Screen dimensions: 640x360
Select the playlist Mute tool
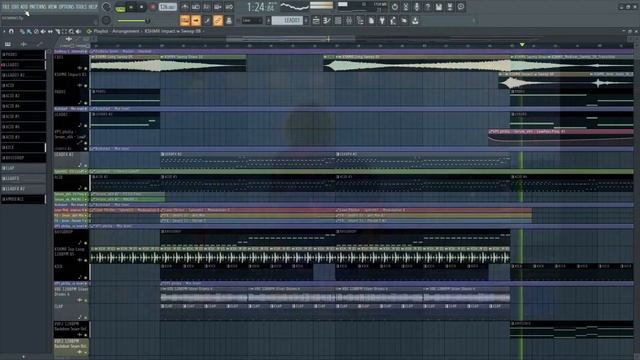[43, 31]
